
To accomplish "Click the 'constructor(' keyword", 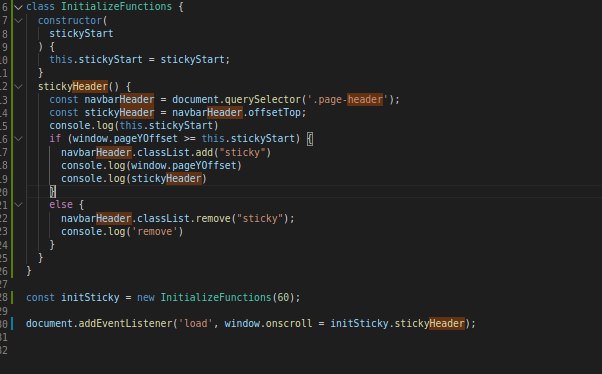I will [73, 20].
